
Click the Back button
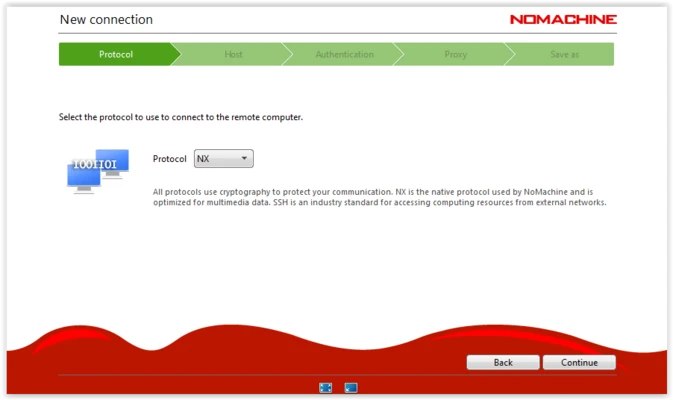pos(503,363)
